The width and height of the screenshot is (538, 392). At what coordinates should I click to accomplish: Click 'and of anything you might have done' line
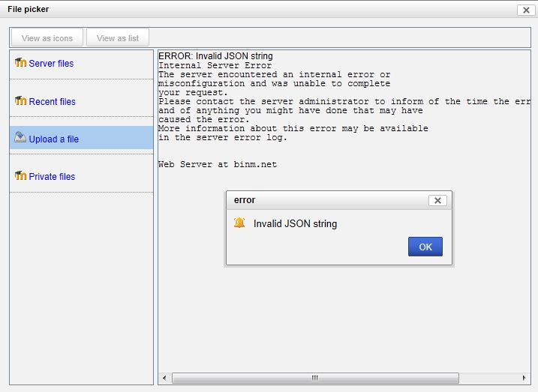[290, 110]
